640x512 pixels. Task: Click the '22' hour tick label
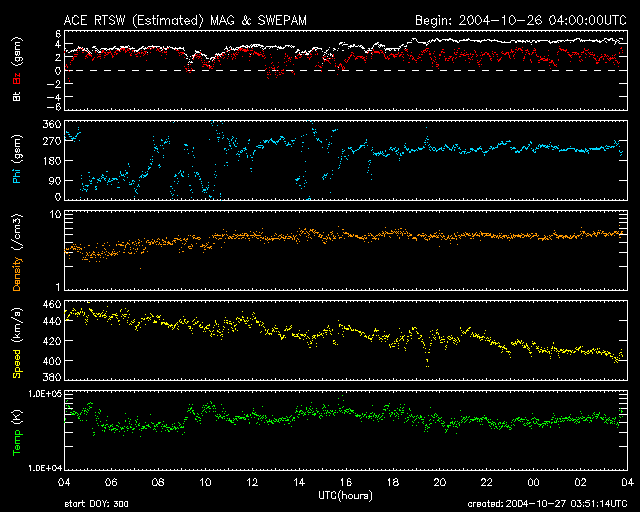pos(487,483)
